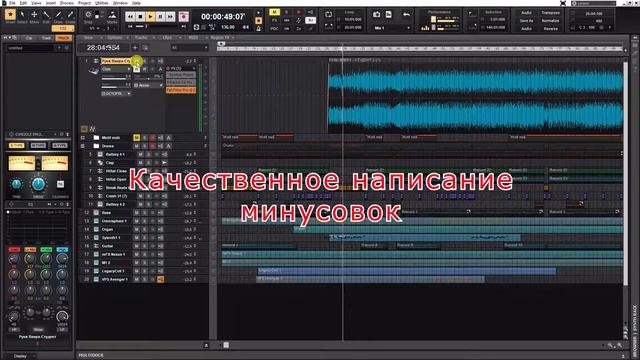Open the Clips edit filter dropdown
The width and height of the screenshot is (640, 360).
116,69
